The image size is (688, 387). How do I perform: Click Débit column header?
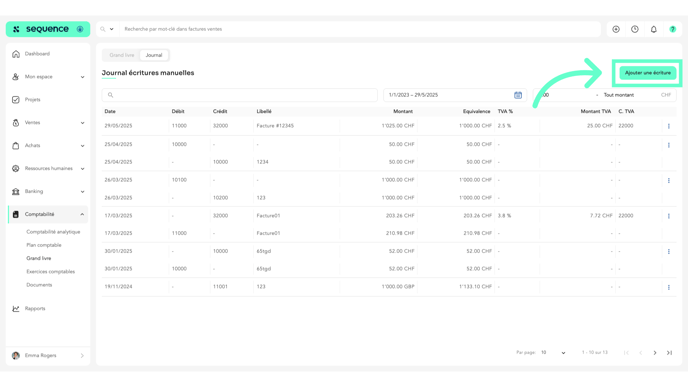tap(178, 111)
